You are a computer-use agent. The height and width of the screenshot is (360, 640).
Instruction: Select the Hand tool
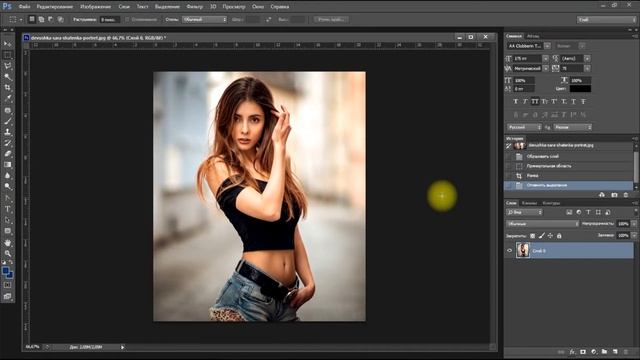[x=7, y=242]
